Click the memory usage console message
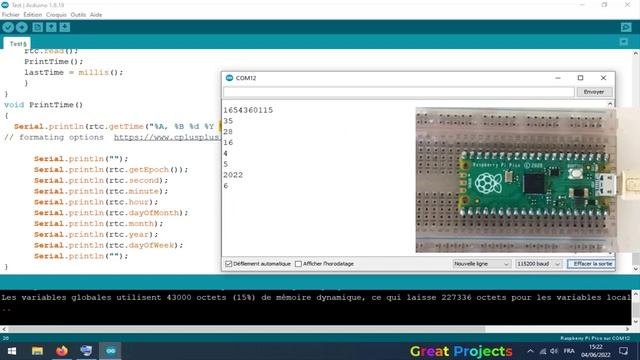 point(316,298)
